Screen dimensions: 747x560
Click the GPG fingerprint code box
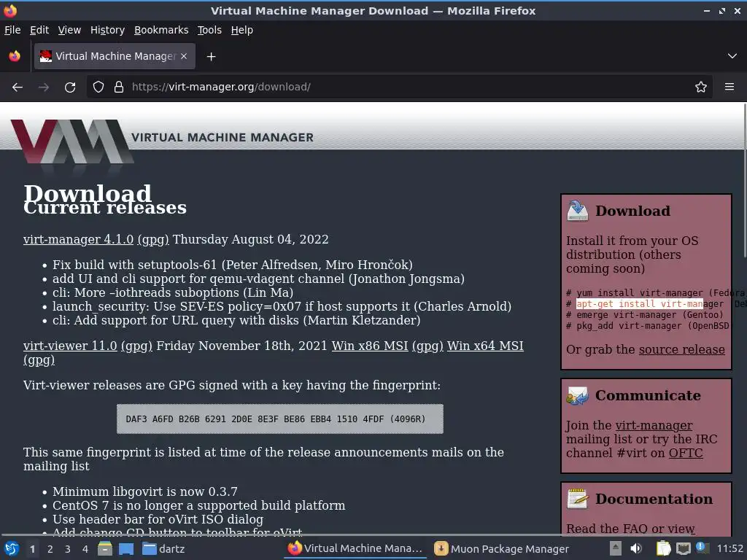tap(280, 419)
